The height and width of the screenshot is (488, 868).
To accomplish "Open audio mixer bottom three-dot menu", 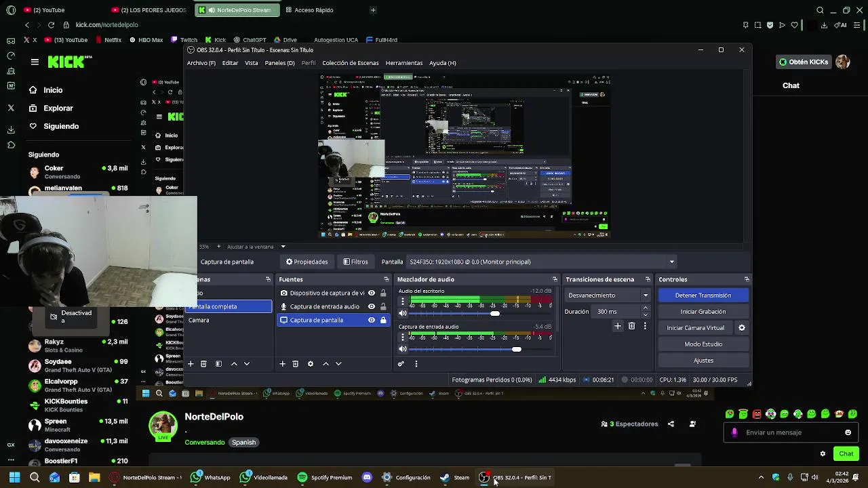I will coord(416,364).
